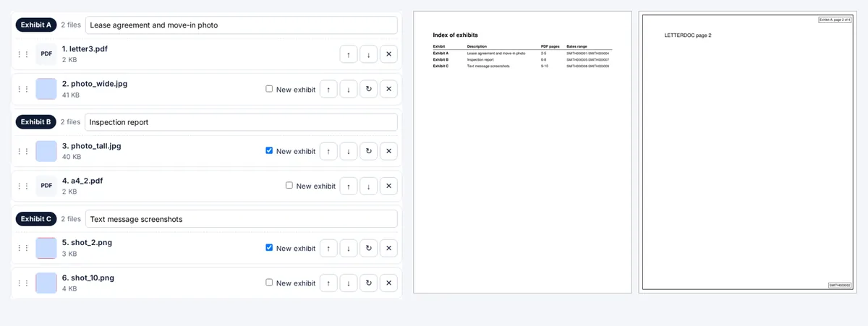
Task: Click the Exhibit C badge
Action: tap(36, 218)
